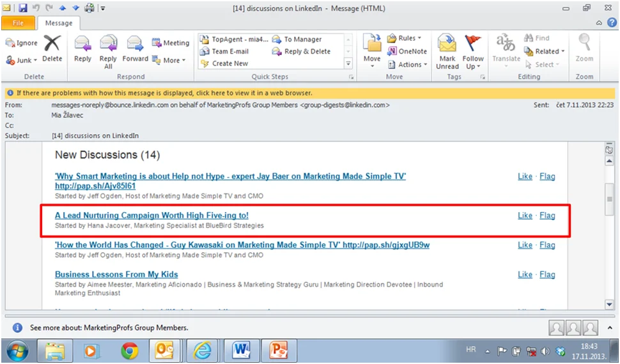Open 'Why Smart Marketing is about Help' discussion
Screen dimensions: 620x364
[x=231, y=176]
